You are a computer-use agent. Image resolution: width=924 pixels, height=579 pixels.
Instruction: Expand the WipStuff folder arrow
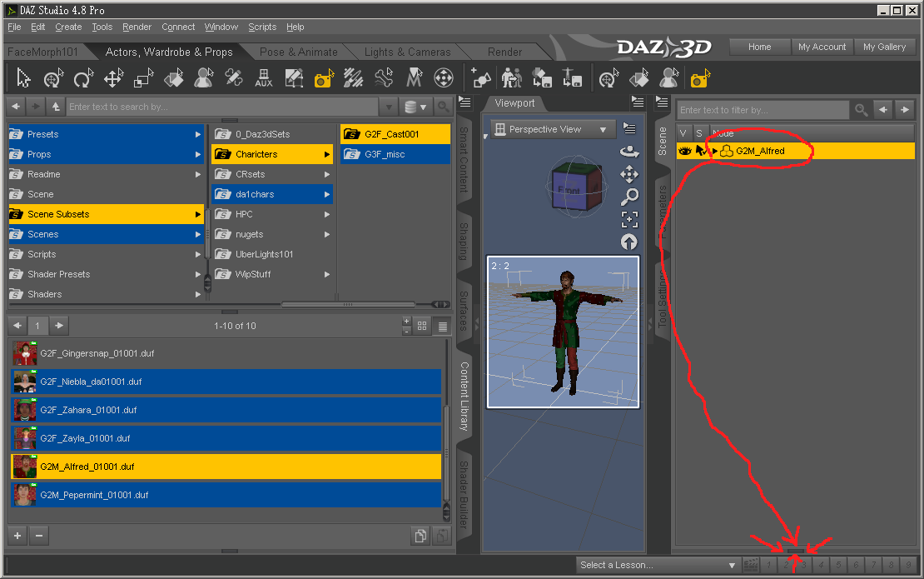click(327, 274)
